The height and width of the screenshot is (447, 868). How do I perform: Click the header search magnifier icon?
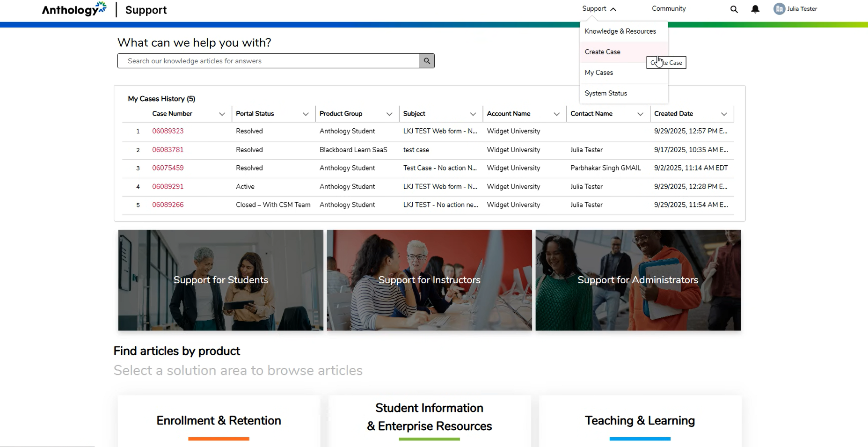(734, 9)
